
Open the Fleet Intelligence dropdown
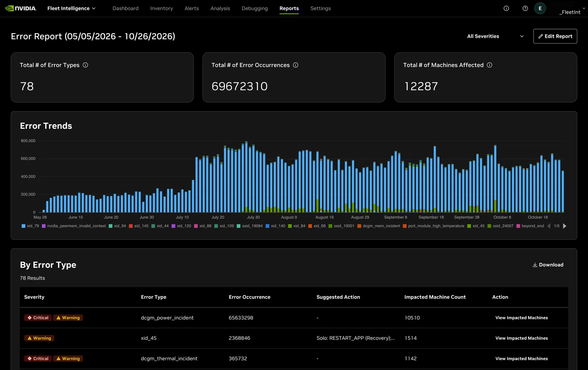(x=71, y=8)
